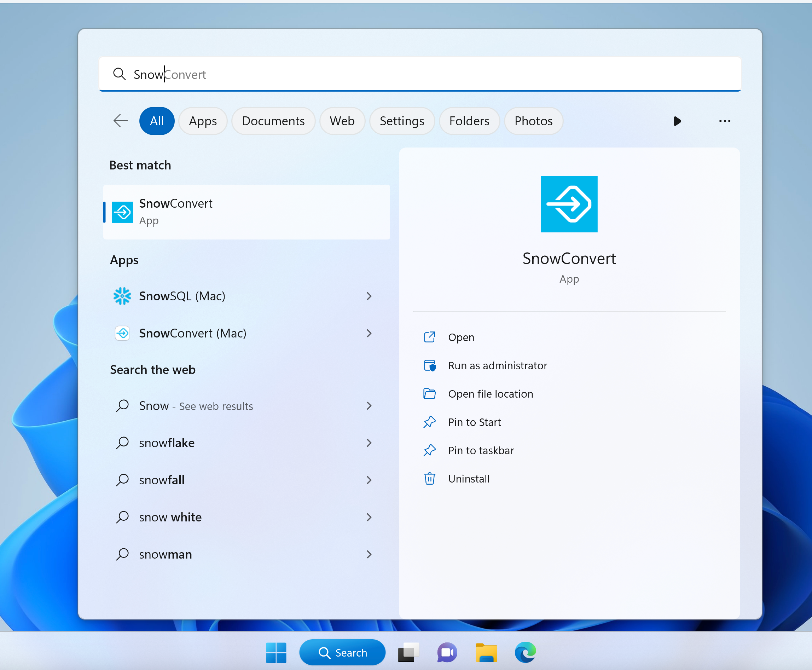Switch to the Documents filter
The image size is (812, 670).
(273, 121)
